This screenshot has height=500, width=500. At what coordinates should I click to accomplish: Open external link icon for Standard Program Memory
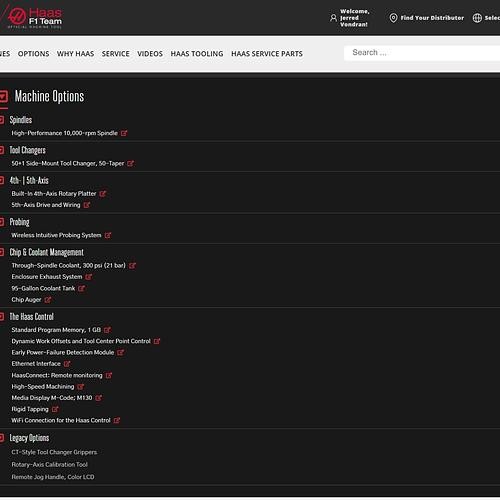107,330
